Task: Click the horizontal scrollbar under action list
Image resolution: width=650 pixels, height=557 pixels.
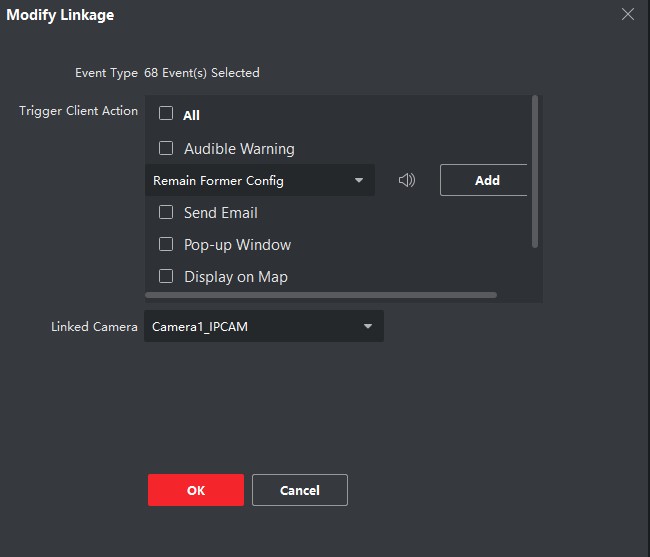Action: (321, 295)
